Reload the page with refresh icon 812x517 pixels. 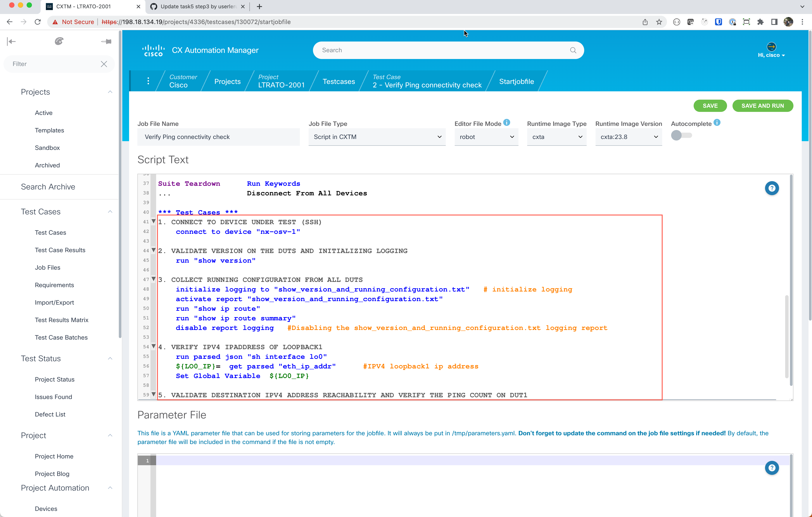38,22
